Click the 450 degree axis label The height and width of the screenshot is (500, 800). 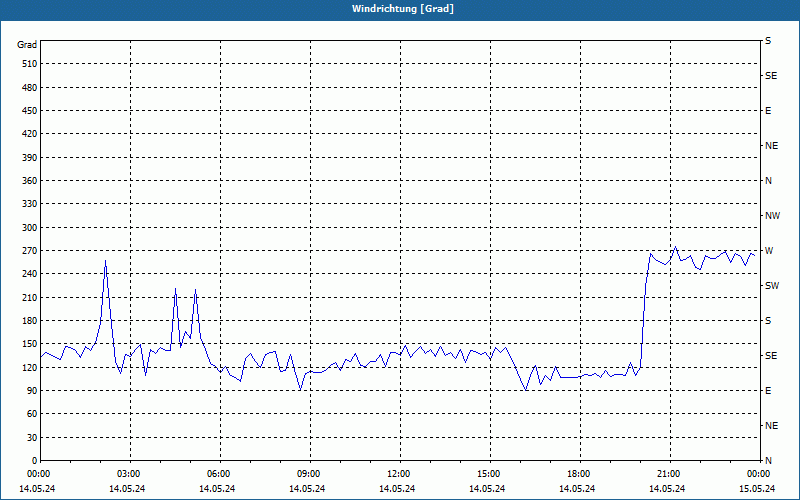coord(30,111)
